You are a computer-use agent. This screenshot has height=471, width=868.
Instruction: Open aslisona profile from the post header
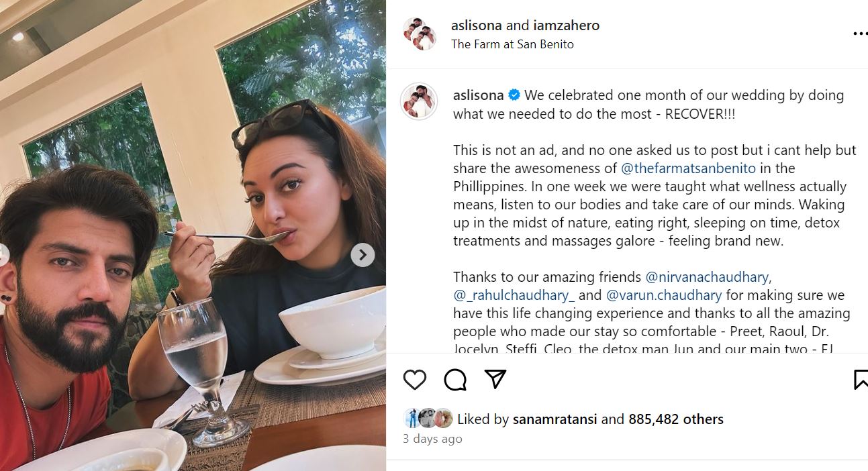477,25
